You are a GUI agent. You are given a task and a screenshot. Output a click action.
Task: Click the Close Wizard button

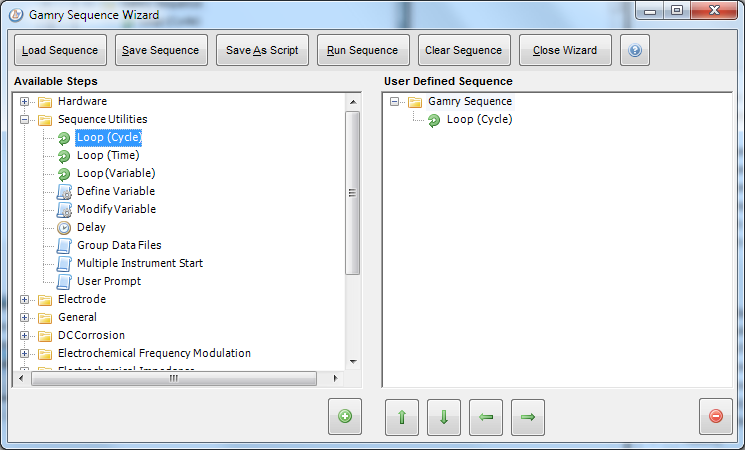tap(565, 50)
